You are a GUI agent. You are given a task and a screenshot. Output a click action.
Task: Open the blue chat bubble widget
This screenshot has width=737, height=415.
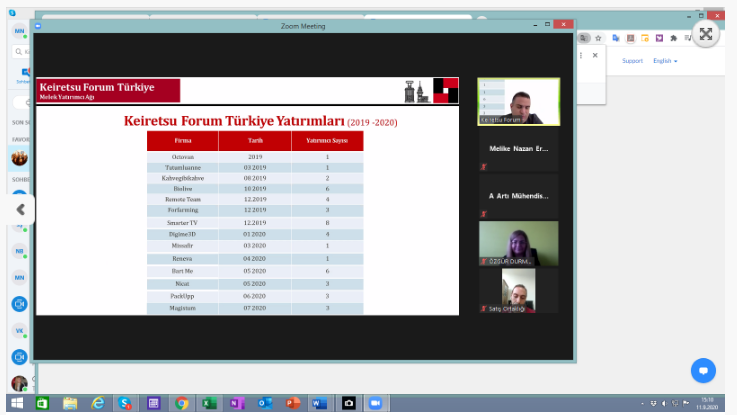point(703,370)
